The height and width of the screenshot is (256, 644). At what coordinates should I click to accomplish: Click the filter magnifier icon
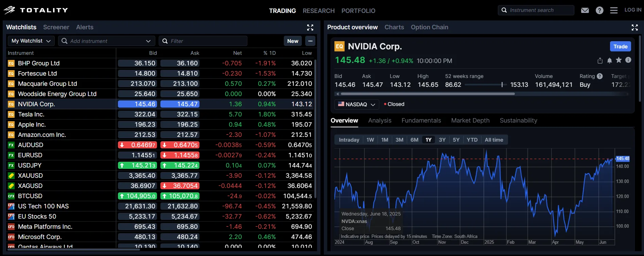tap(165, 41)
